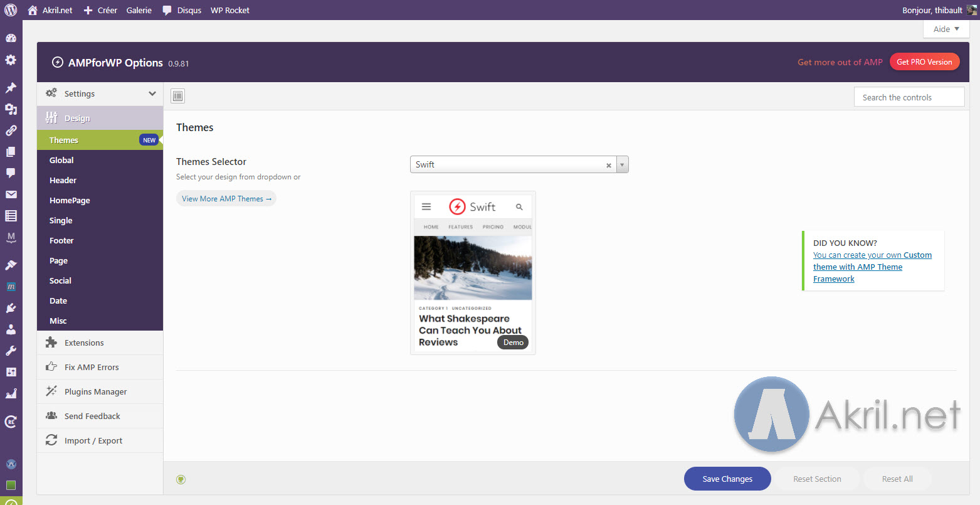Image resolution: width=980 pixels, height=505 pixels.
Task: Open Posts pushpin icon in sidebar
Action: click(x=11, y=88)
